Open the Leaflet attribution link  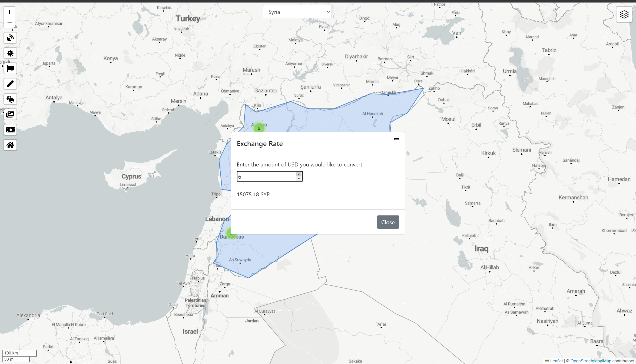click(556, 361)
